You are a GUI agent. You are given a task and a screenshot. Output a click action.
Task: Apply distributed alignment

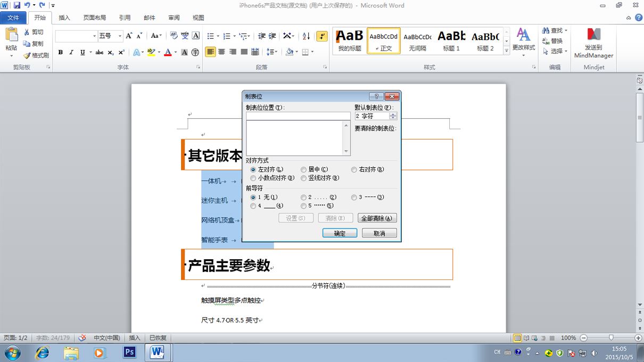pyautogui.click(x=255, y=52)
